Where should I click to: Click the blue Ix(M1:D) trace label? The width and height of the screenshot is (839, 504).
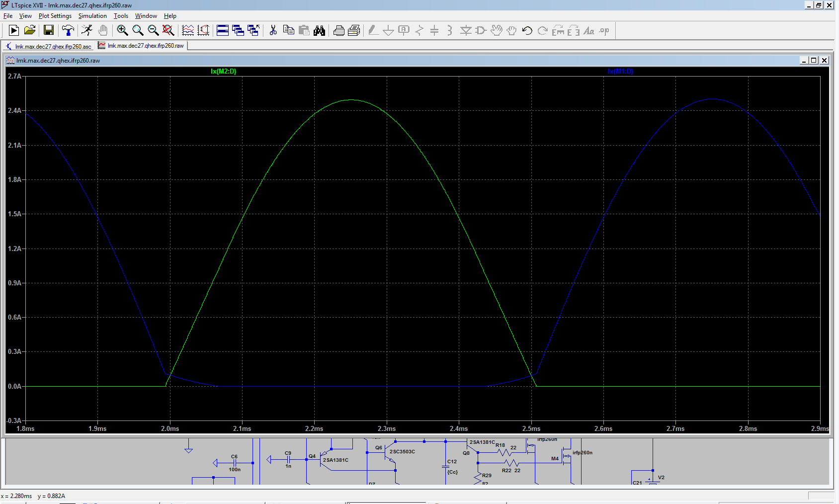(620, 72)
